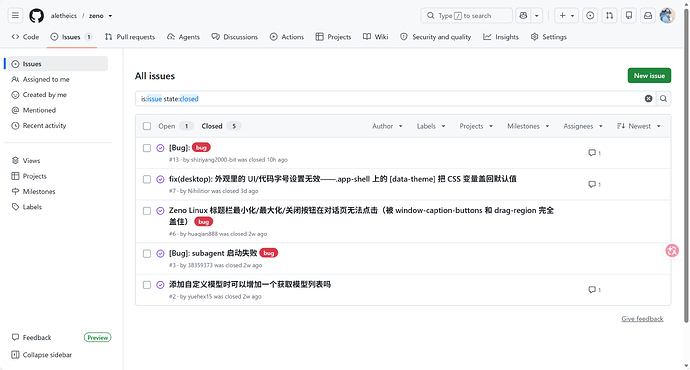This screenshot has width=690, height=370.
Task: Collapse the sidebar
Action: (42, 355)
